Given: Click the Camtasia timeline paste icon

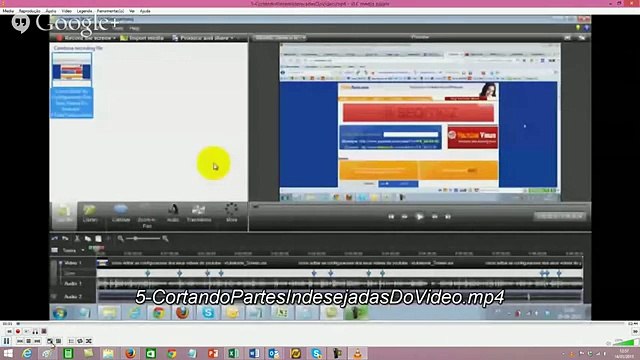Looking at the screenshot, I should (x=98, y=238).
